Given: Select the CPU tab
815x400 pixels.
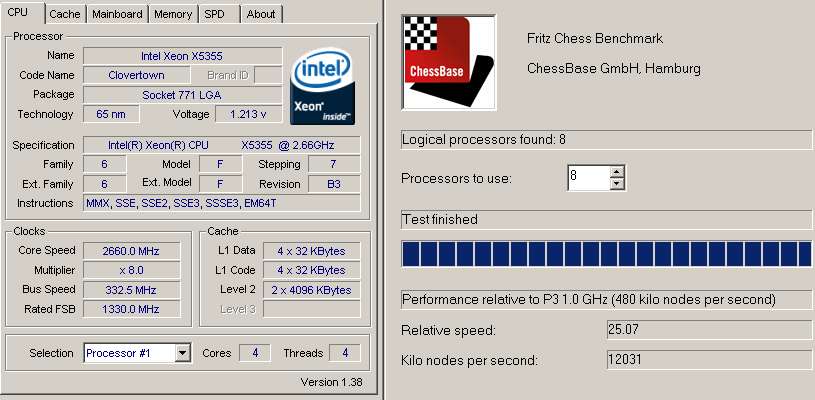Looking at the screenshot, I should (x=22, y=12).
